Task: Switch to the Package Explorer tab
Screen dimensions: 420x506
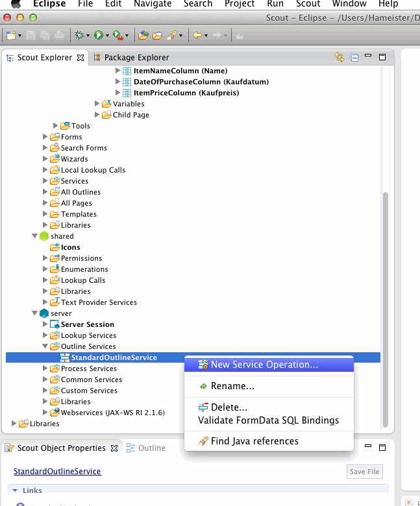Action: pyautogui.click(x=136, y=58)
